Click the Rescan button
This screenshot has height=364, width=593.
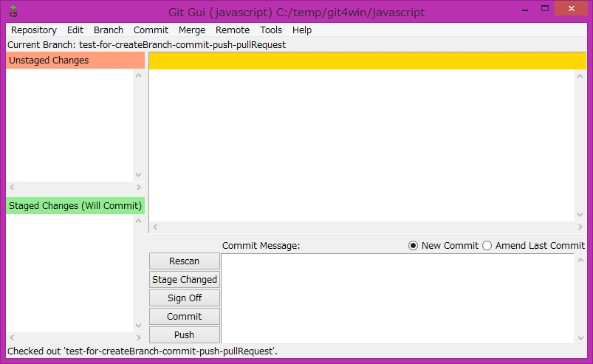coord(185,261)
